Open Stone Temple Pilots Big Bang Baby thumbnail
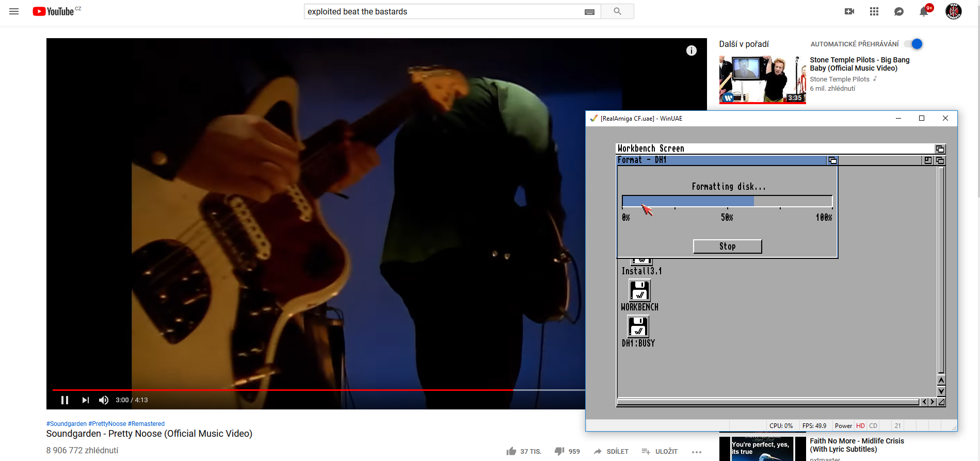This screenshot has height=461, width=980. point(762,79)
